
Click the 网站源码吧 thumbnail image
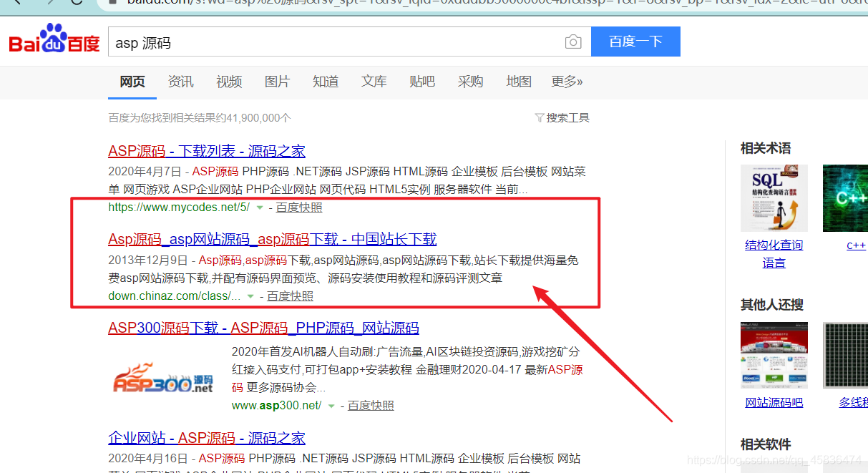tap(774, 356)
